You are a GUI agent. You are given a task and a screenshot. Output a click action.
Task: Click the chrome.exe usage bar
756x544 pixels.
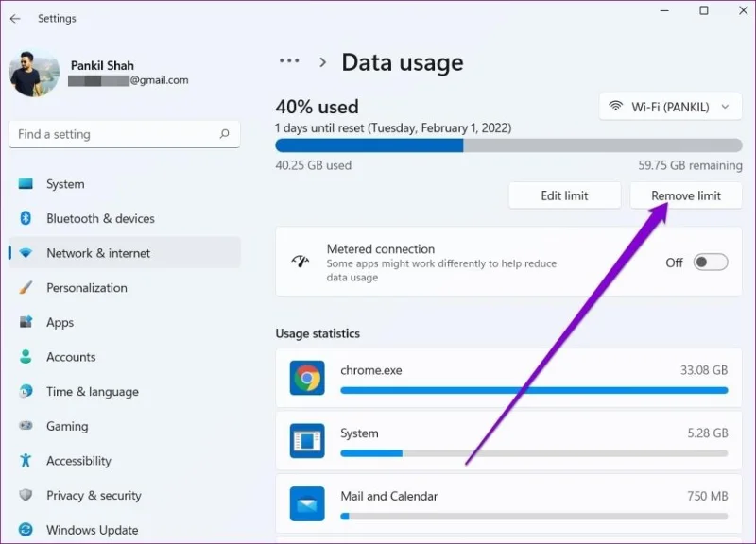534,390
